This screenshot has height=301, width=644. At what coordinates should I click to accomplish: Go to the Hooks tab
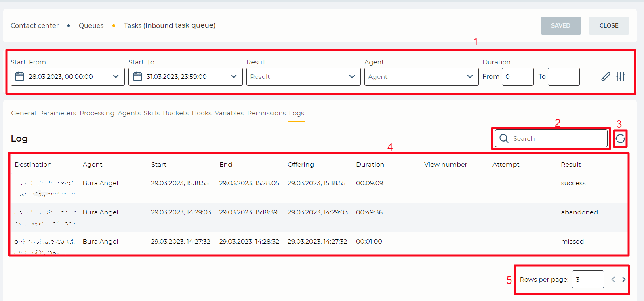[202, 113]
